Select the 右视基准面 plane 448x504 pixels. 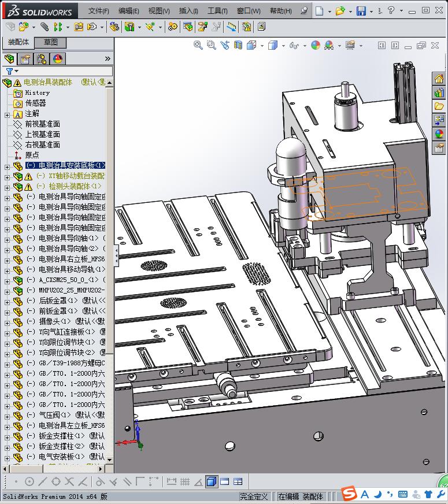(x=42, y=144)
